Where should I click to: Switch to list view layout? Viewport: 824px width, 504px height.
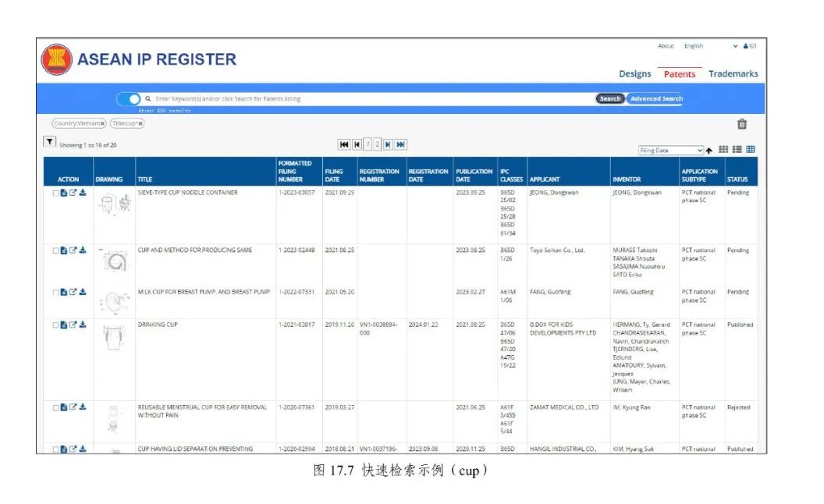click(x=737, y=150)
